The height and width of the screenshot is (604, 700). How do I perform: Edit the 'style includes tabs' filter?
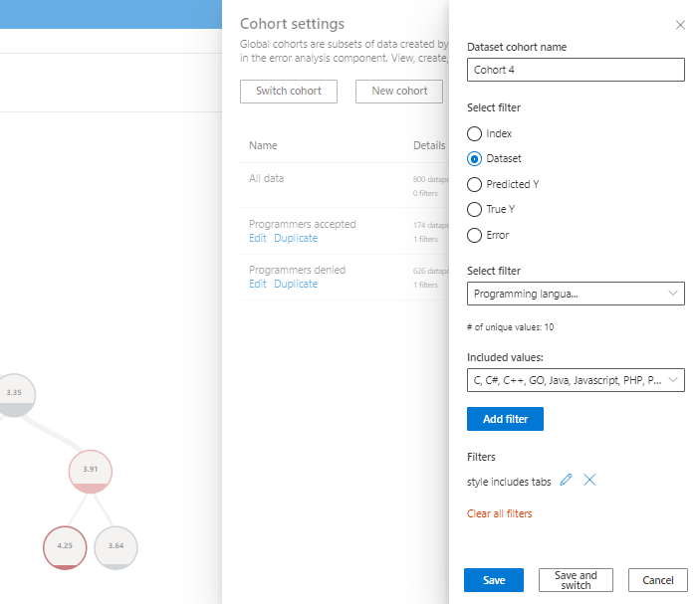click(x=567, y=481)
